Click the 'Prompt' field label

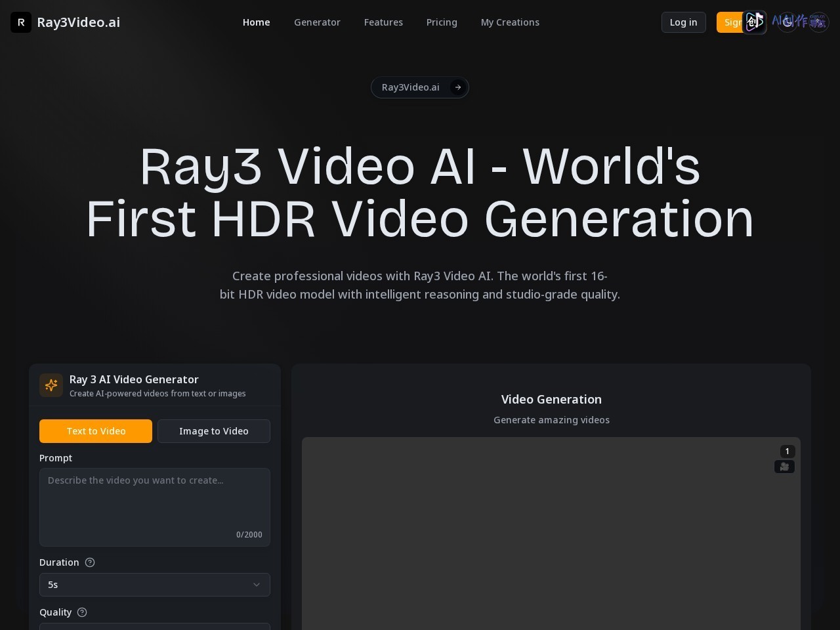tap(56, 458)
